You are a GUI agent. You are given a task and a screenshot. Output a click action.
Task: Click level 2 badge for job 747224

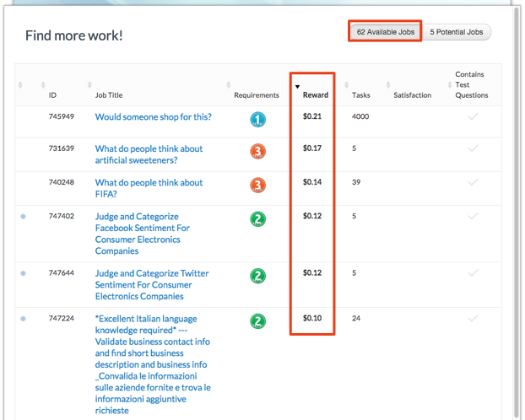point(257,321)
